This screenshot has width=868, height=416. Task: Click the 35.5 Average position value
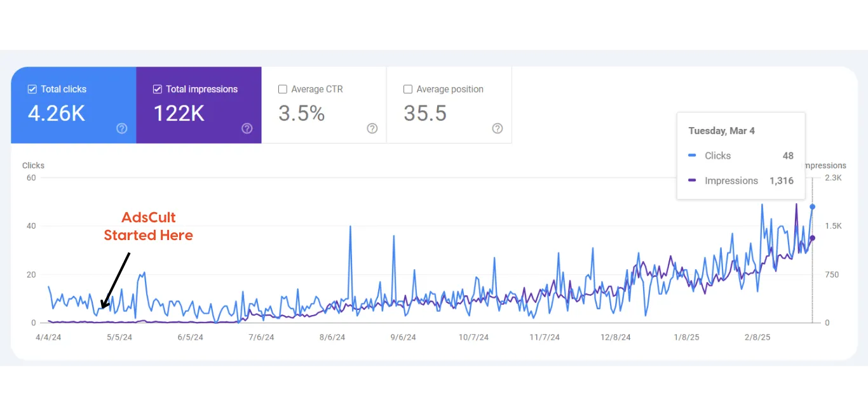[425, 114]
